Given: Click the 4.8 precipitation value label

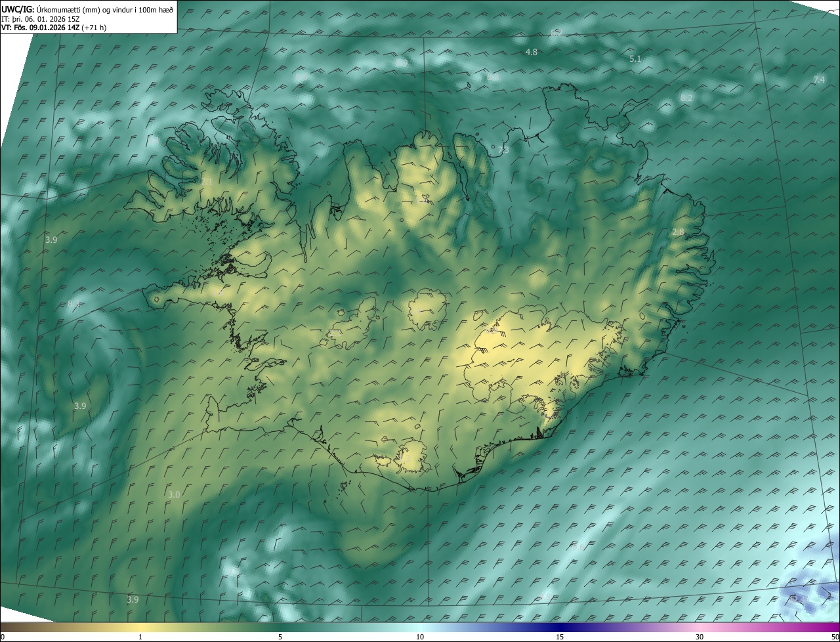Looking at the screenshot, I should (532, 52).
